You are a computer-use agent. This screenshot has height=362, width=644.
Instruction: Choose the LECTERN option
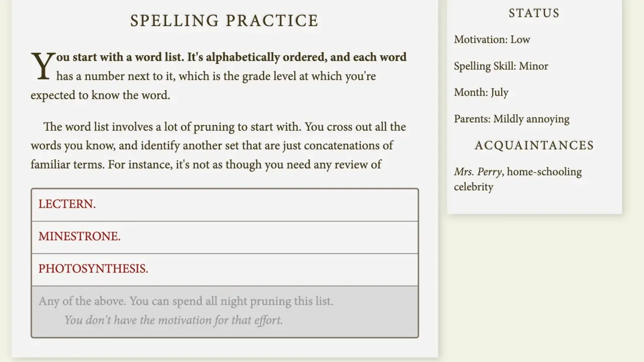[x=224, y=205]
